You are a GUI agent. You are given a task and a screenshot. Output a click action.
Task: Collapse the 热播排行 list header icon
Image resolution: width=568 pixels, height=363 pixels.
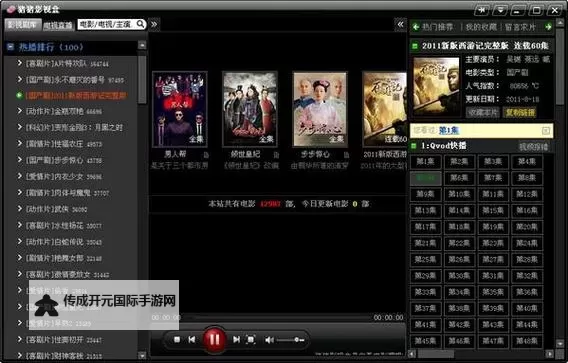(x=11, y=47)
